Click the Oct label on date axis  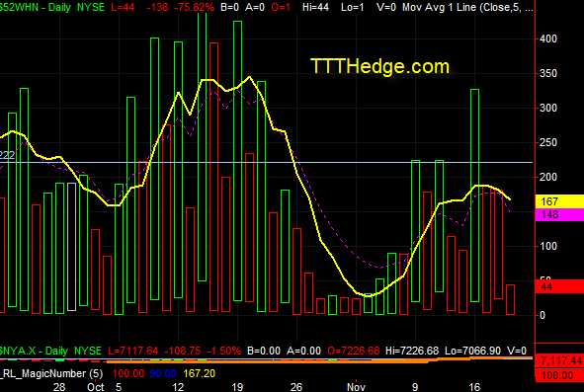tap(96, 387)
